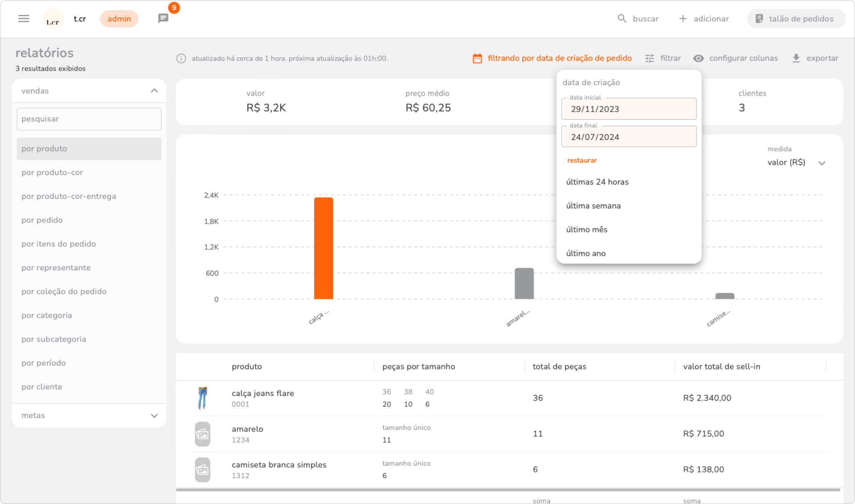Click the search magnifier icon
Screen dimensions: 855x504
622,18
